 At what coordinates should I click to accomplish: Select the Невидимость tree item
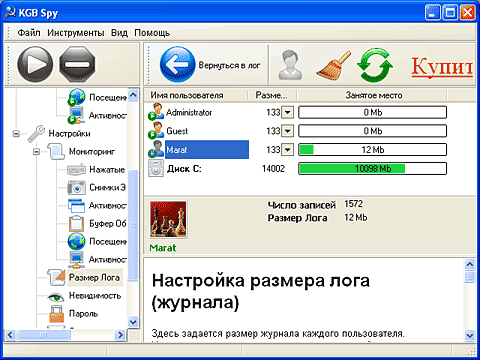(x=95, y=295)
